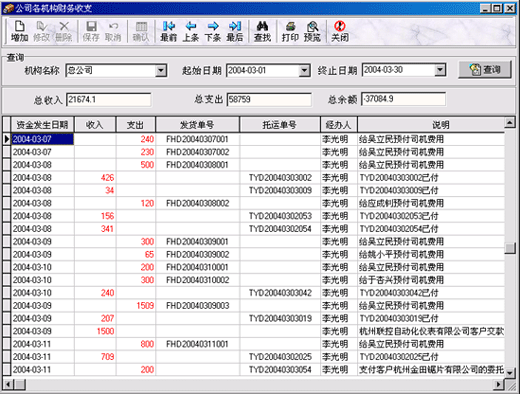Select the cell FHD20040310002
The height and width of the screenshot is (394, 520).
coord(197,280)
